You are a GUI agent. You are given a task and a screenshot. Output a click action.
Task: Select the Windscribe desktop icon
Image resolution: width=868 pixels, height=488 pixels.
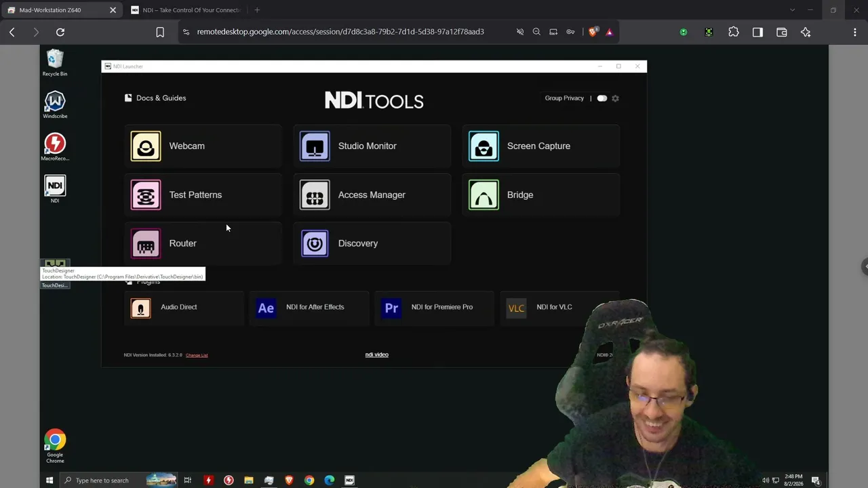55,105
